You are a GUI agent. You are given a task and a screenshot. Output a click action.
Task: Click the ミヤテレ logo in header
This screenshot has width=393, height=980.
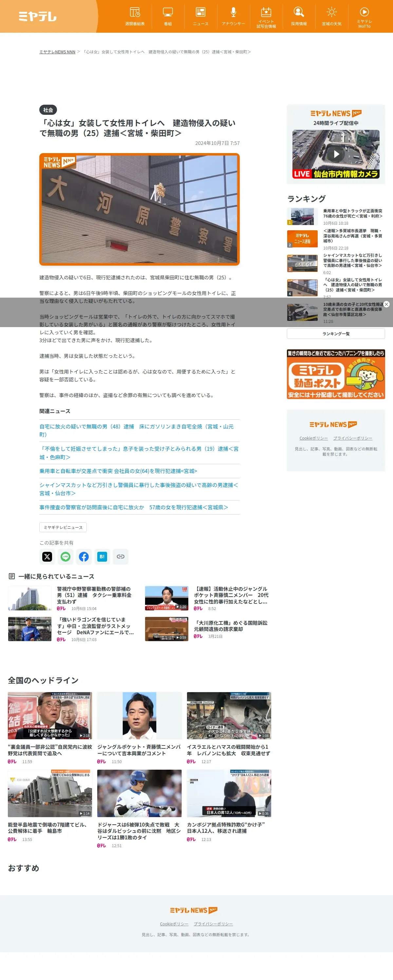coord(38,16)
